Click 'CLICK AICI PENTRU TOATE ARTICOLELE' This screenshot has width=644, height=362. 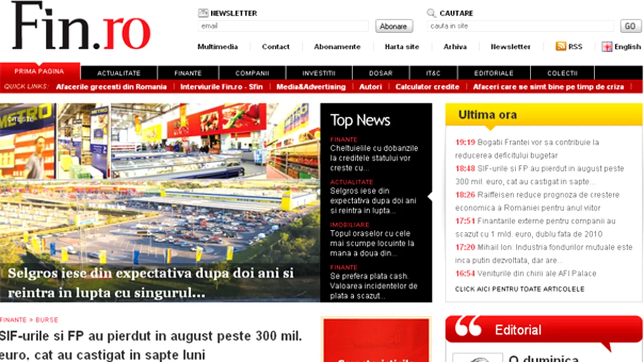click(520, 289)
